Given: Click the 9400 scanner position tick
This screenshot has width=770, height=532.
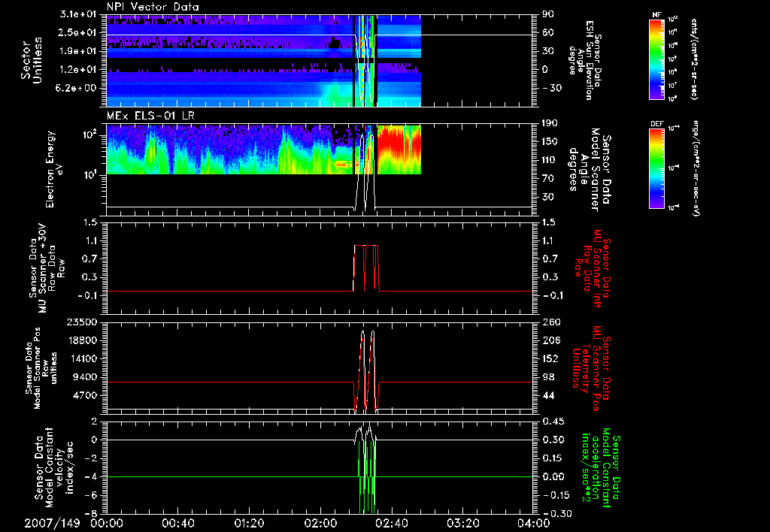Looking at the screenshot, I should tap(85, 377).
